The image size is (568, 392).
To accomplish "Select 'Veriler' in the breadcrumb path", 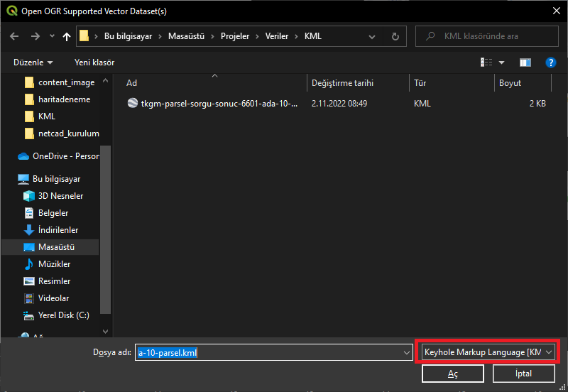I will pyautogui.click(x=277, y=36).
